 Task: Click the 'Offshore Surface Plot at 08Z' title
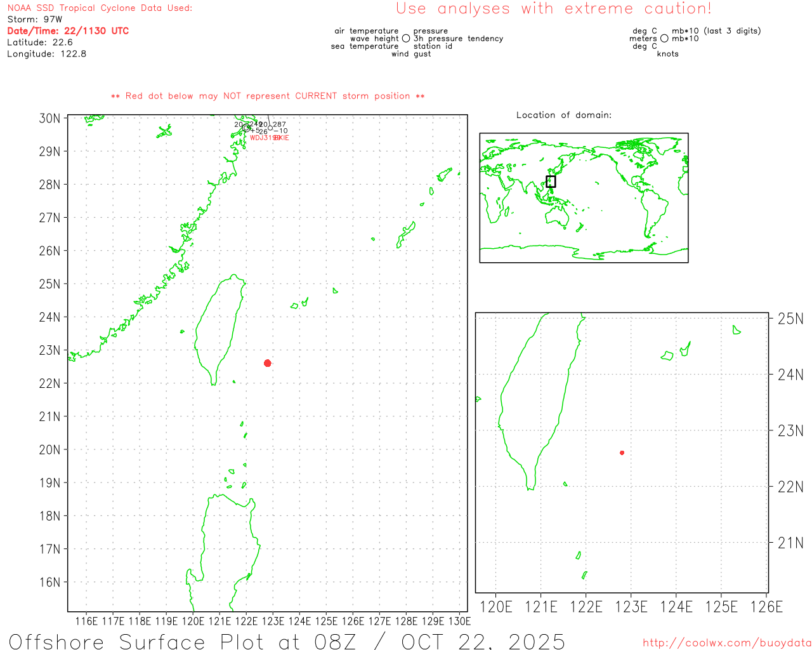pos(287,641)
